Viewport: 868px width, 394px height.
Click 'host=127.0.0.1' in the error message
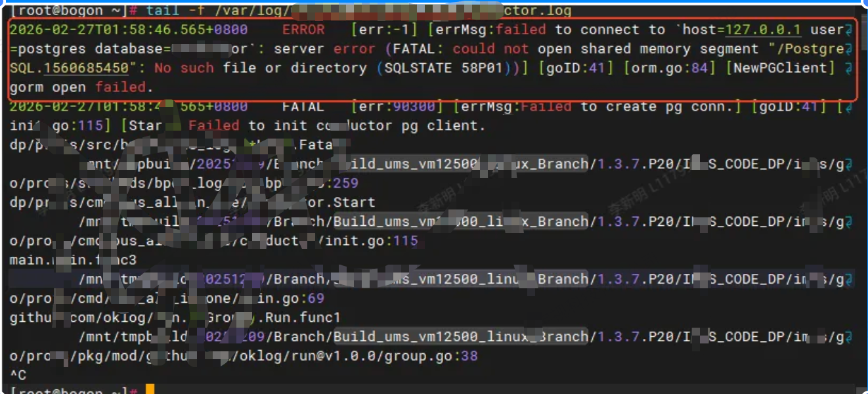coord(742,30)
